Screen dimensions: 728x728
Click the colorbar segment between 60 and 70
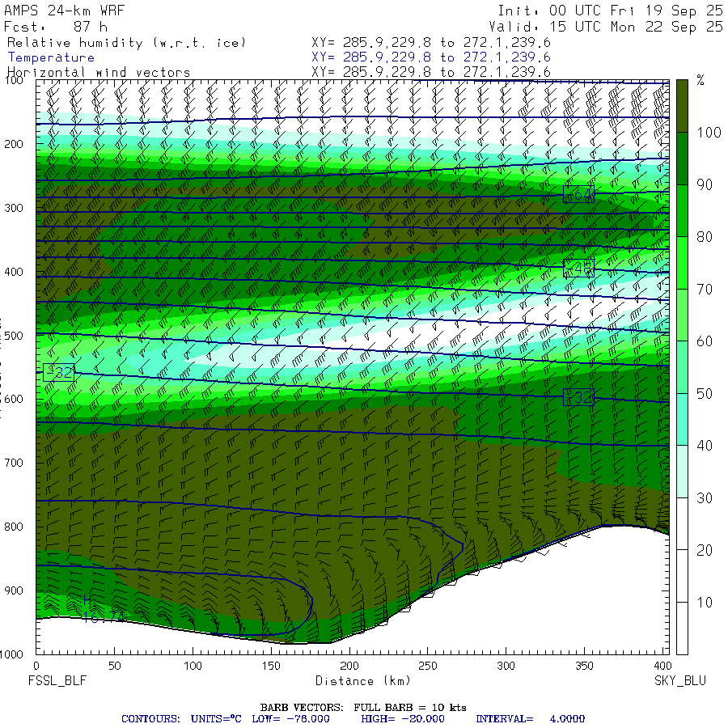(x=682, y=315)
